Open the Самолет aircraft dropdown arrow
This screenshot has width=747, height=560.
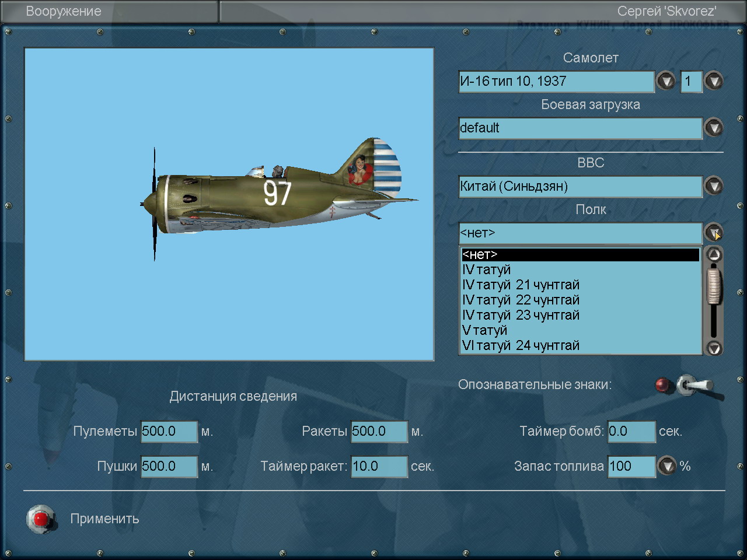(666, 81)
